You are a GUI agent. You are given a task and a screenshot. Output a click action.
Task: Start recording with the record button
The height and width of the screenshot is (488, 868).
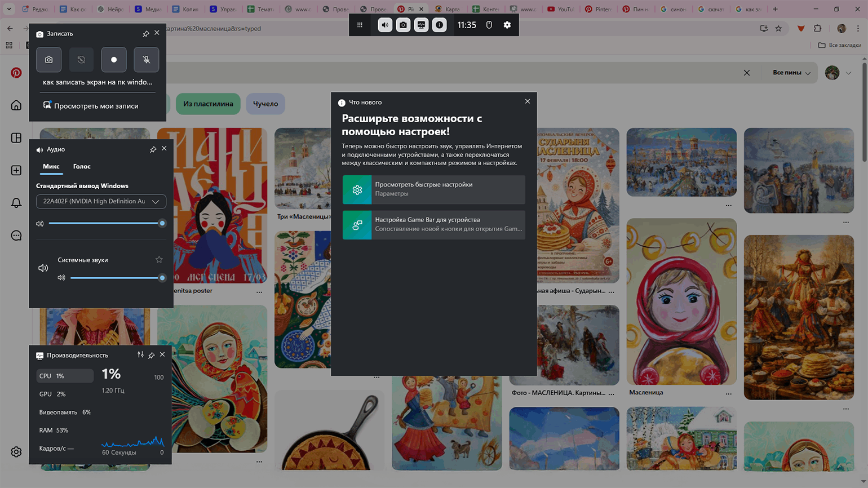pos(114,60)
